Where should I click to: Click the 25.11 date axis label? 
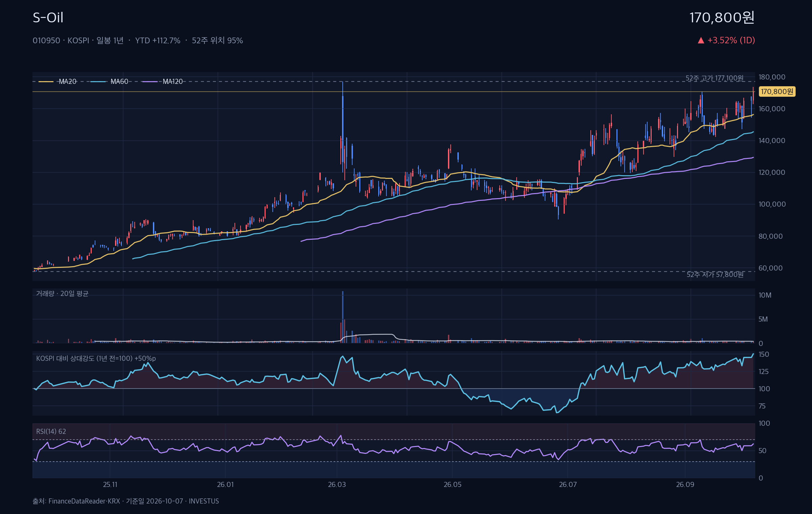coord(110,485)
